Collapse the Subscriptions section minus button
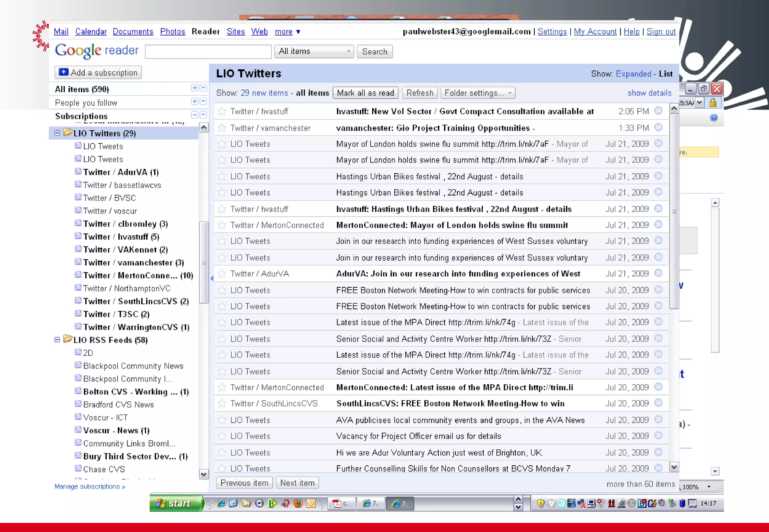Image resolution: width=769 pixels, height=532 pixels. coord(195,115)
